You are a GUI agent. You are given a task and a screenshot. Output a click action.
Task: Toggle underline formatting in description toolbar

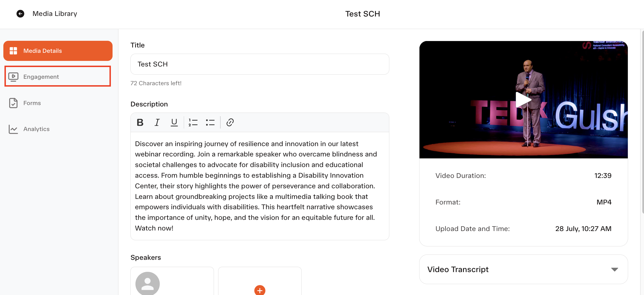pyautogui.click(x=174, y=122)
